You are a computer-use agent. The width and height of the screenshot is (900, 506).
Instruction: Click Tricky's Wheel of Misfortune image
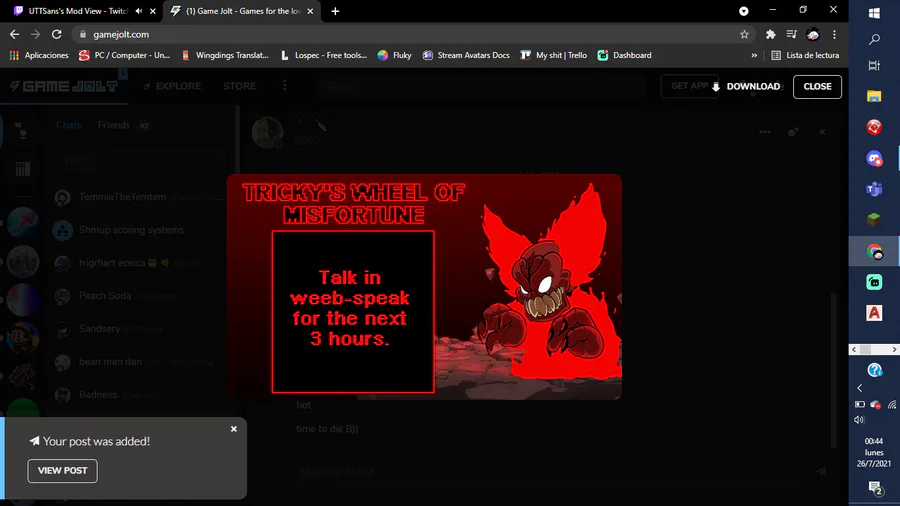tap(424, 287)
